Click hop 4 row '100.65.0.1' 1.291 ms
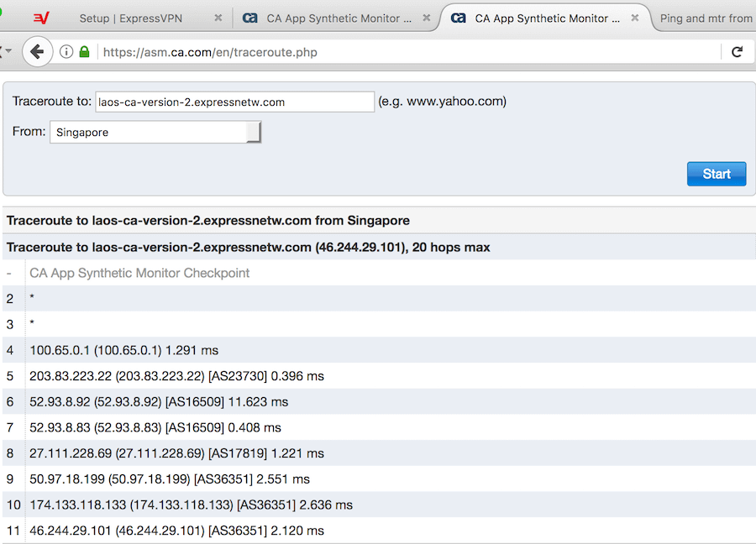Screen dimensions: 756x544 point(379,350)
